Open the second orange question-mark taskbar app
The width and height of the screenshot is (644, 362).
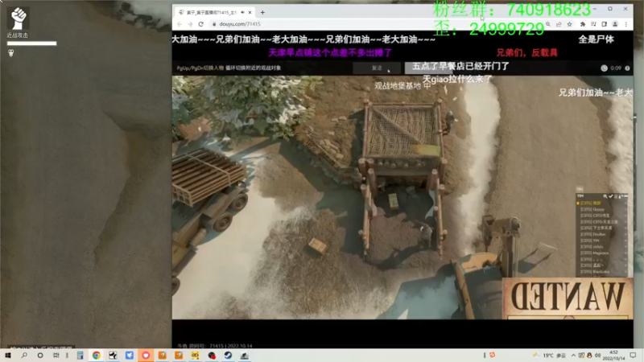[x=179, y=356]
